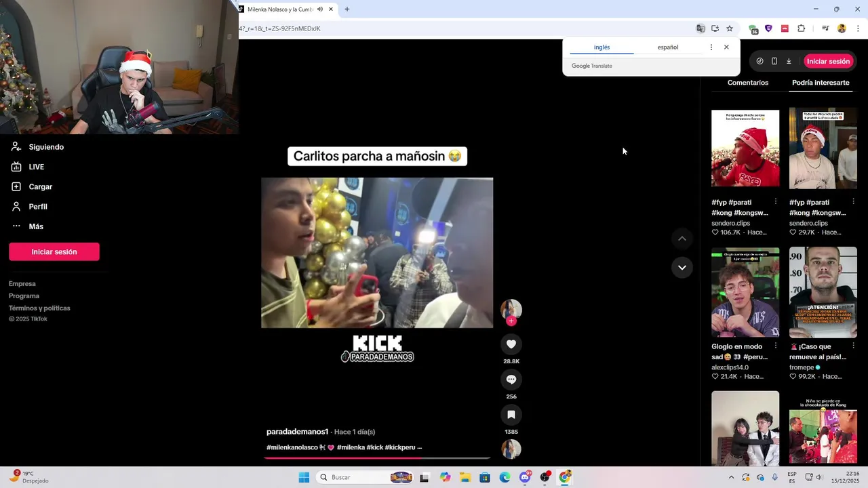Open the sound disc avatar below bookmark

click(511, 449)
